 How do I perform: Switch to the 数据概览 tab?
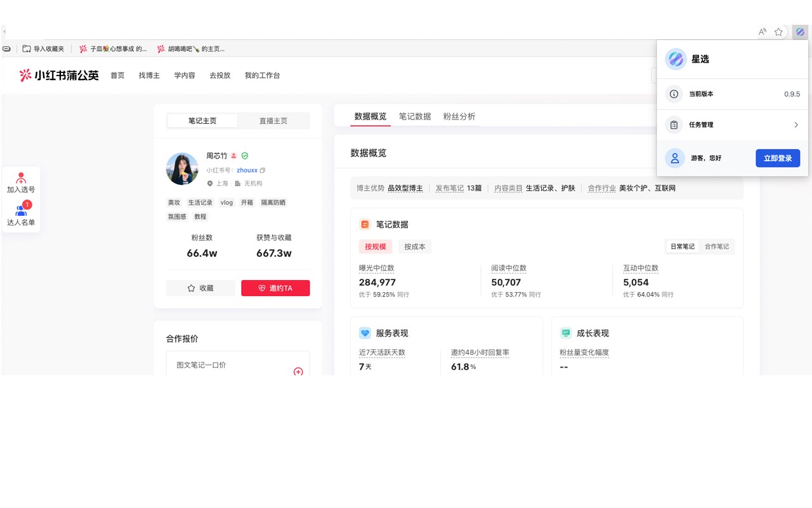(x=370, y=116)
